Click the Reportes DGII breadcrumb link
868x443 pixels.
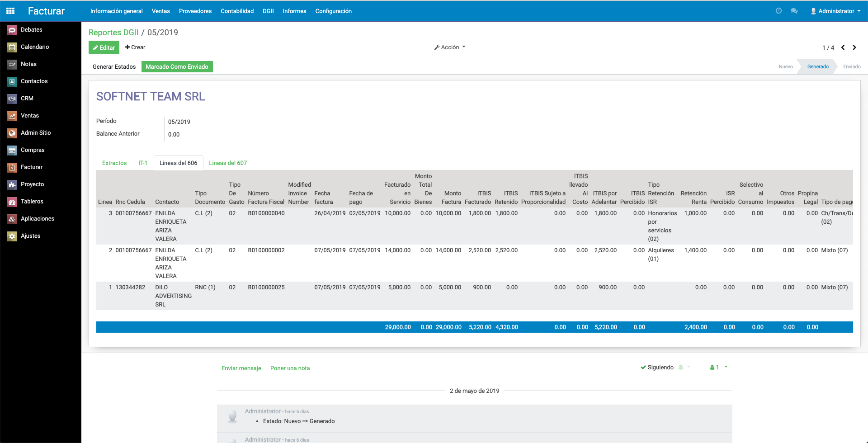[113, 33]
